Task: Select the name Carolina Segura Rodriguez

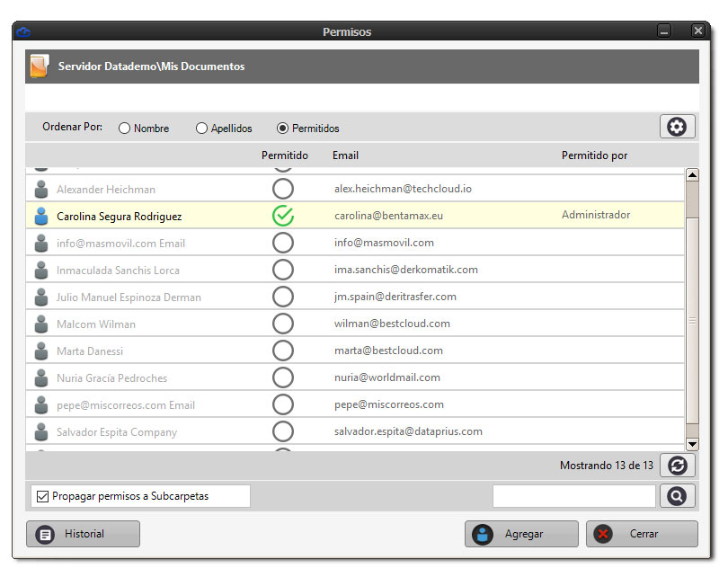Action: tap(119, 217)
